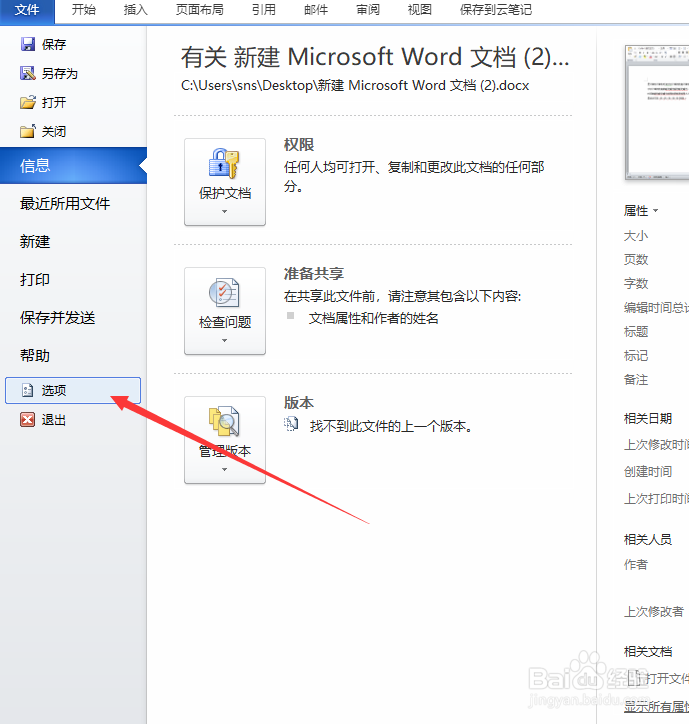Screen dimensions: 689x724
Task: Switch to the 插入 ribbon tab
Action: (x=135, y=10)
